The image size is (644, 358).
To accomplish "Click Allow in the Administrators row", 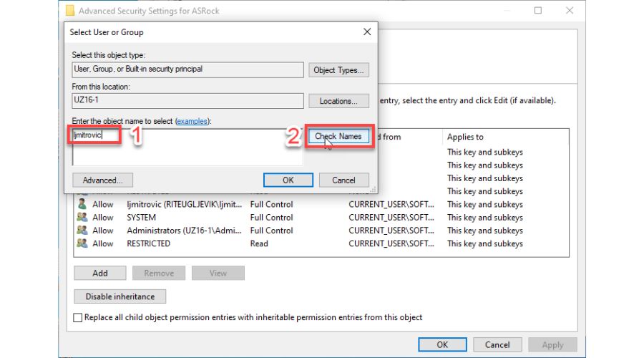I will tap(102, 231).
